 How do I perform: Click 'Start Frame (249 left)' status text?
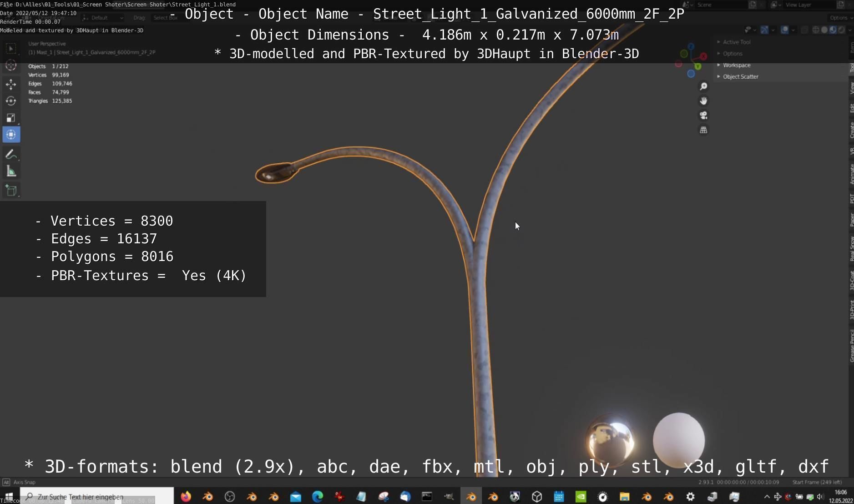pos(817,482)
